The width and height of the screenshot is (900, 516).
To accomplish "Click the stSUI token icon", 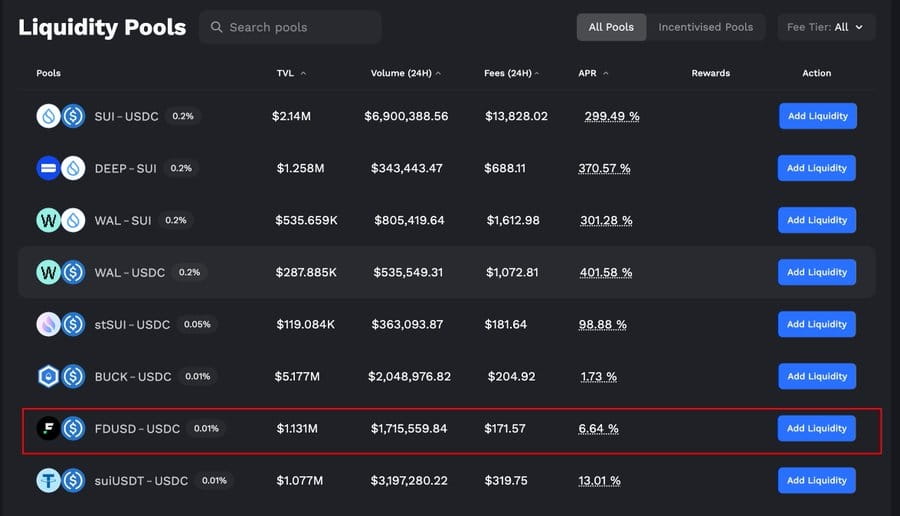I will click(x=48, y=324).
